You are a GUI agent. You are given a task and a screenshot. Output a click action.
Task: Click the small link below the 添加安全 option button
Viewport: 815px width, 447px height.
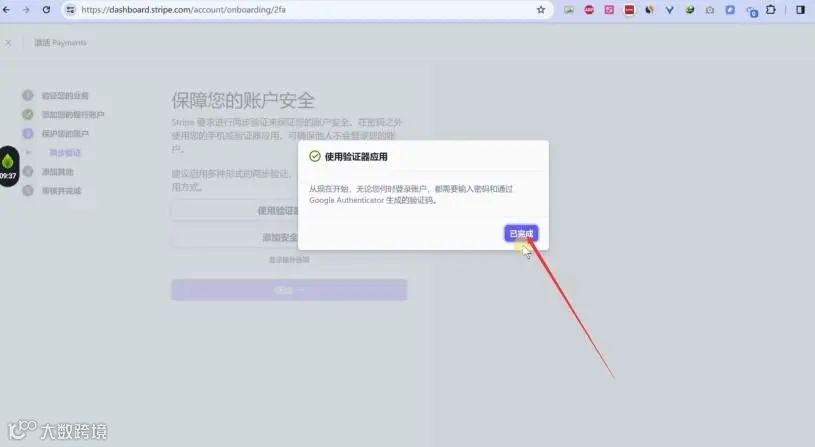(289, 260)
